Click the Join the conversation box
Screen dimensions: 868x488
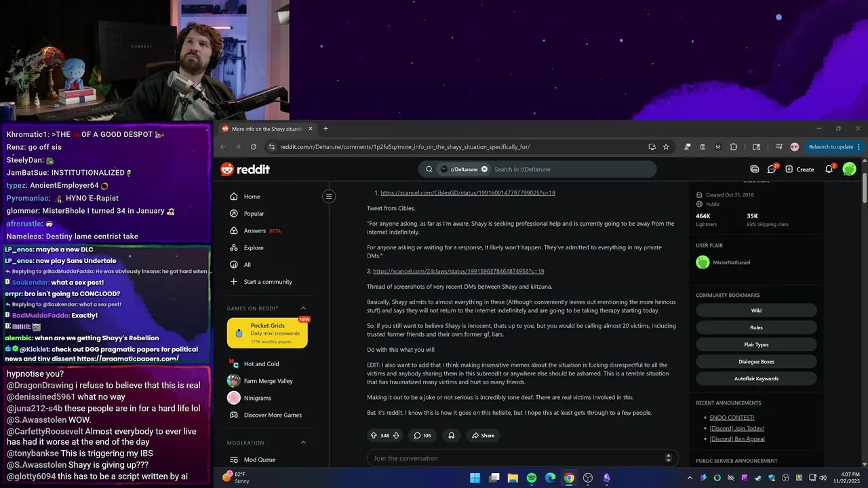pos(522,458)
